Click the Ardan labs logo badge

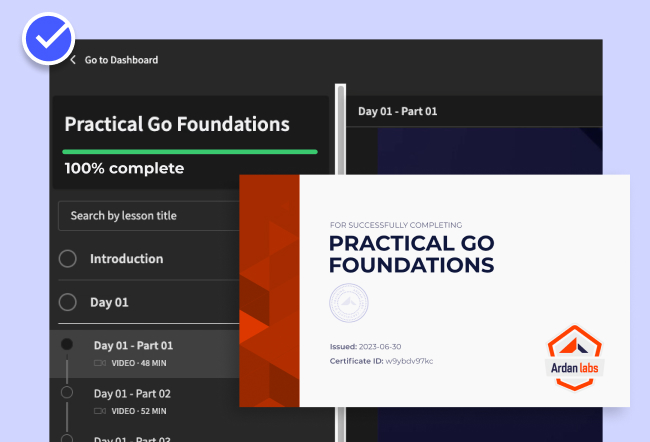pyautogui.click(x=575, y=358)
